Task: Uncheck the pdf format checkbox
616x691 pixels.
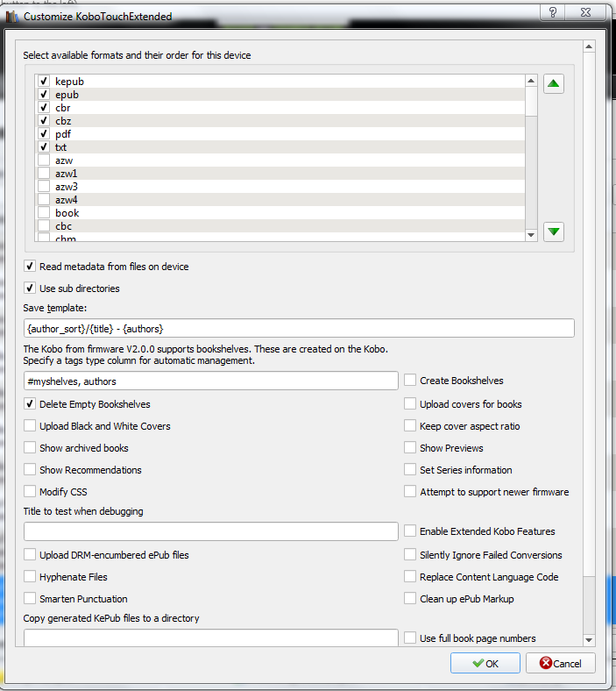Action: click(44, 133)
